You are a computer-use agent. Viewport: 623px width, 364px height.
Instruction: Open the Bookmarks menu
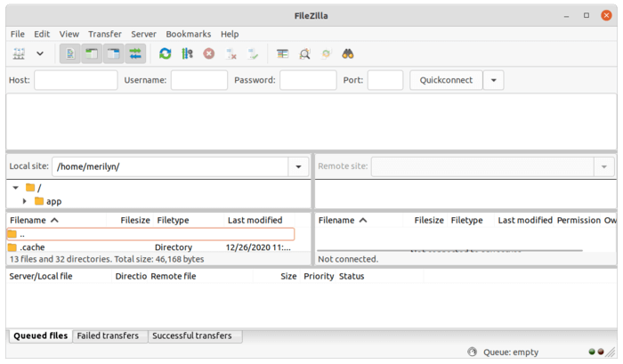pyautogui.click(x=189, y=34)
